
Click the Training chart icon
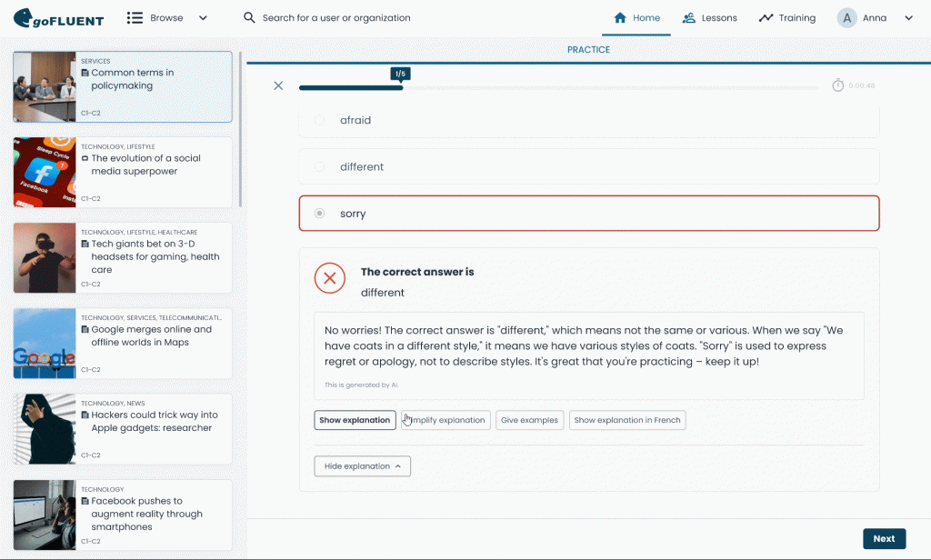766,18
